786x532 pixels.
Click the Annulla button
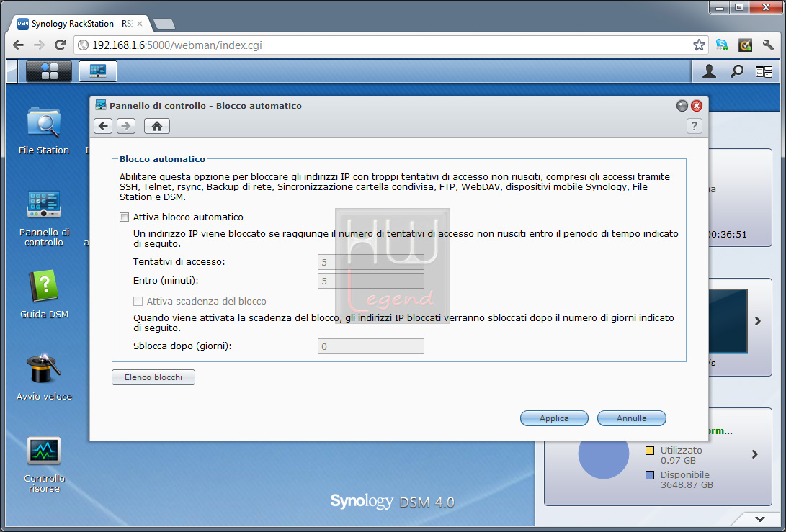[x=632, y=418]
